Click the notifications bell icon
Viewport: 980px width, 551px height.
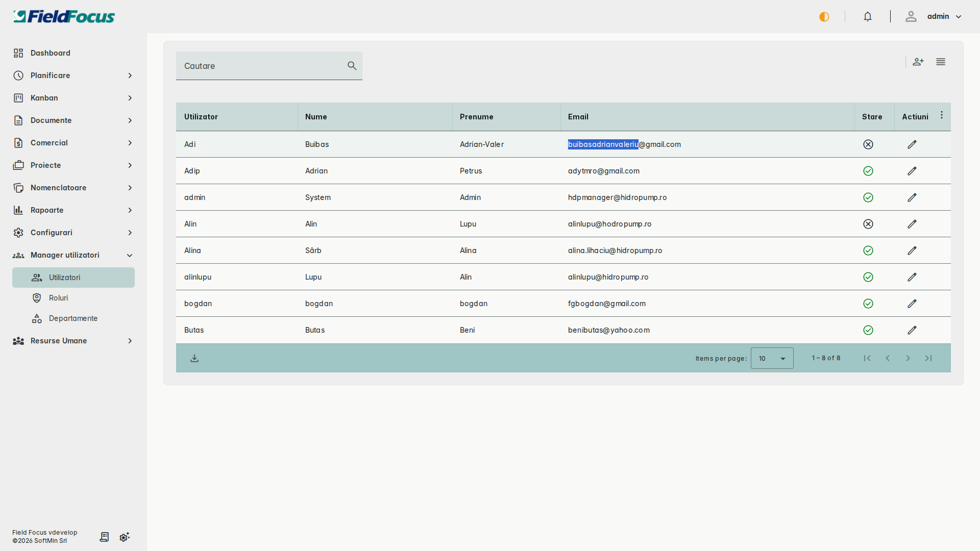pyautogui.click(x=868, y=16)
